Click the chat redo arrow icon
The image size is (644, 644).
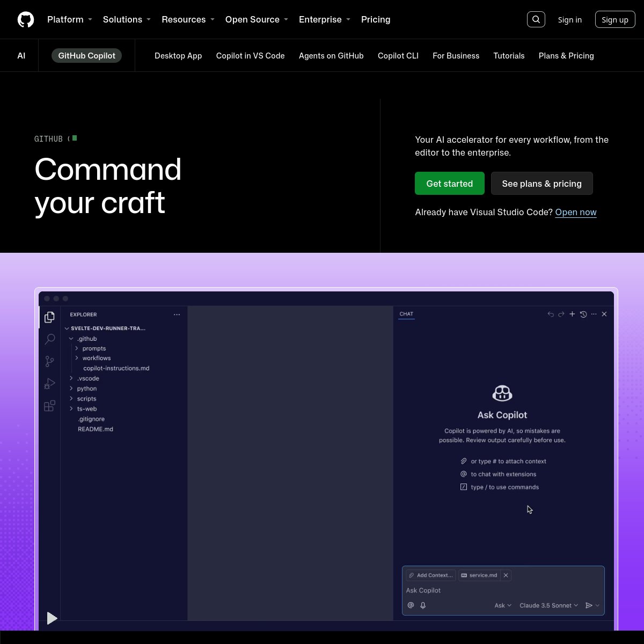561,314
